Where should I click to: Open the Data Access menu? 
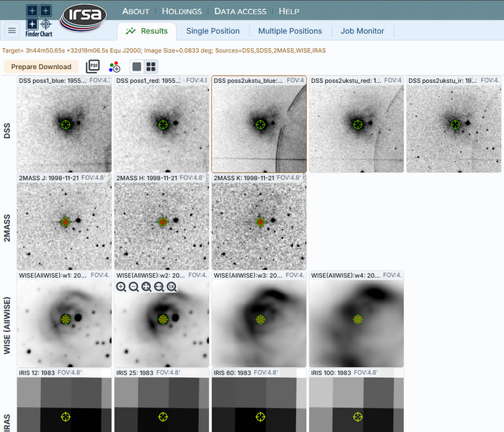click(240, 12)
